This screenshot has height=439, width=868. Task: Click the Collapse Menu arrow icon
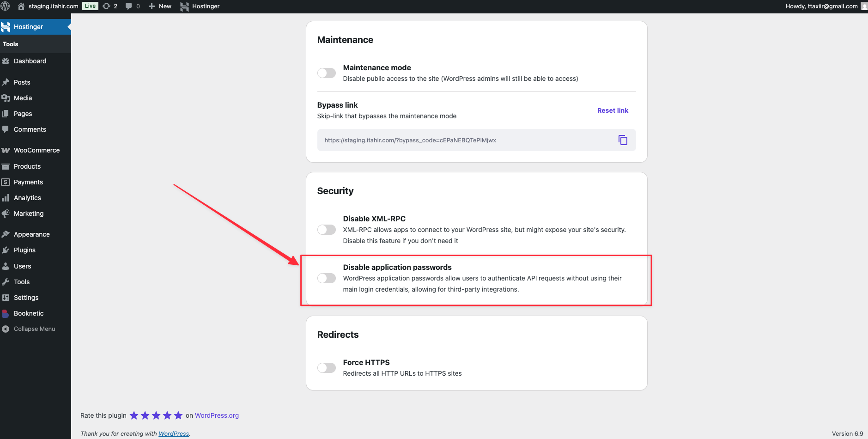[x=6, y=329]
